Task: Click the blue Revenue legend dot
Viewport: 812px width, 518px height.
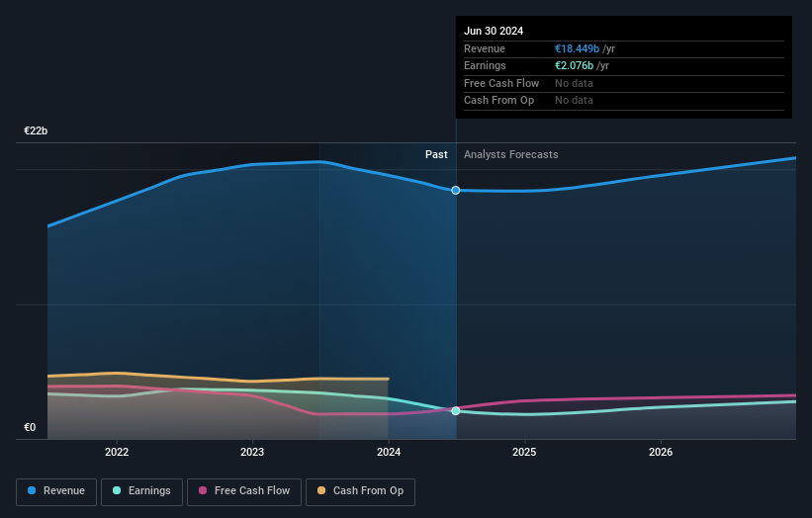Action: coord(32,490)
